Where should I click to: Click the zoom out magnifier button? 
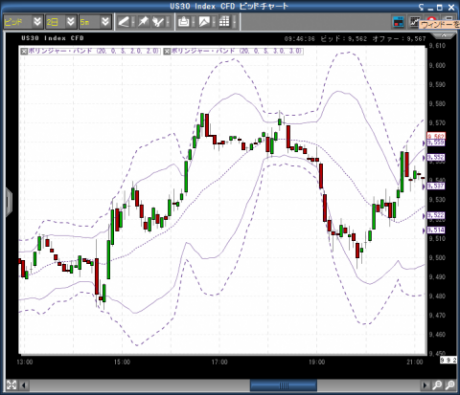click(x=450, y=385)
